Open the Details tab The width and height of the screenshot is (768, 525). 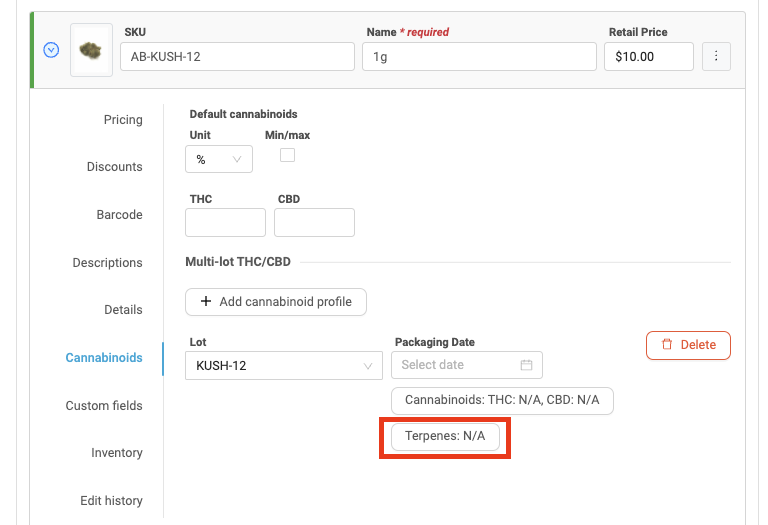[123, 310]
